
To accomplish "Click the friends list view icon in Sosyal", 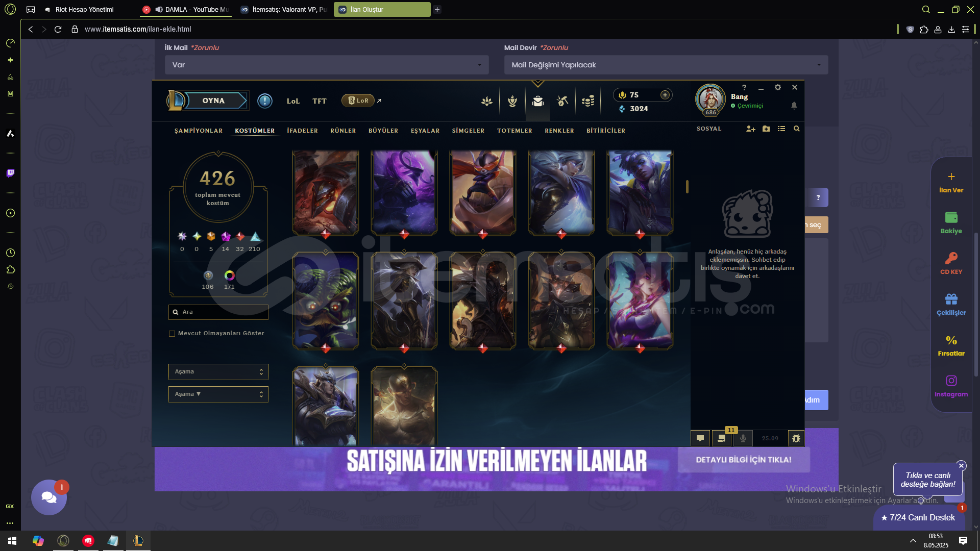I will (781, 129).
